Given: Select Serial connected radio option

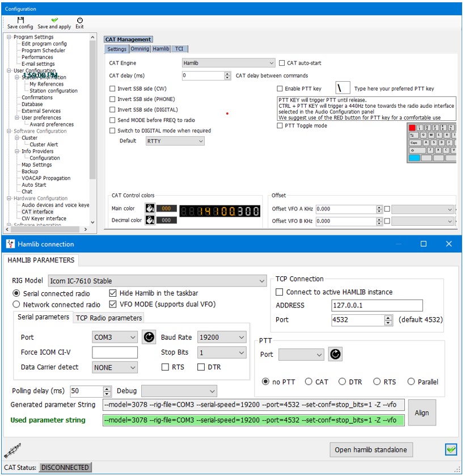Looking at the screenshot, I should [x=16, y=293].
